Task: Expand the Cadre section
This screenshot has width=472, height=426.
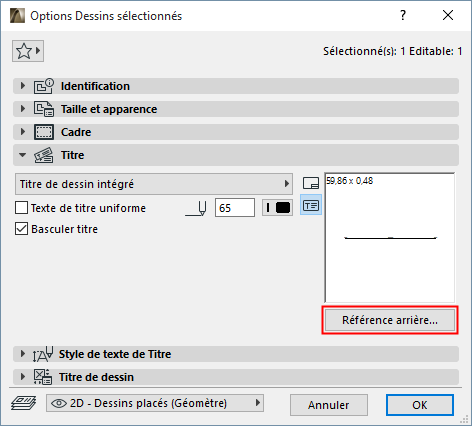Action: (23, 132)
